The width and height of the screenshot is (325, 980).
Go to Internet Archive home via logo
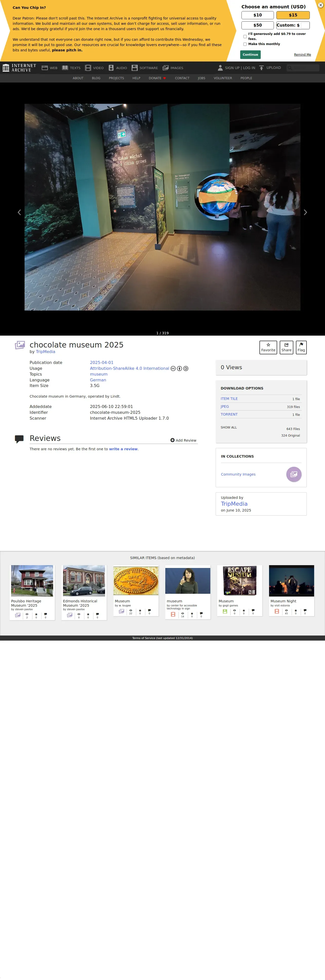(19, 68)
